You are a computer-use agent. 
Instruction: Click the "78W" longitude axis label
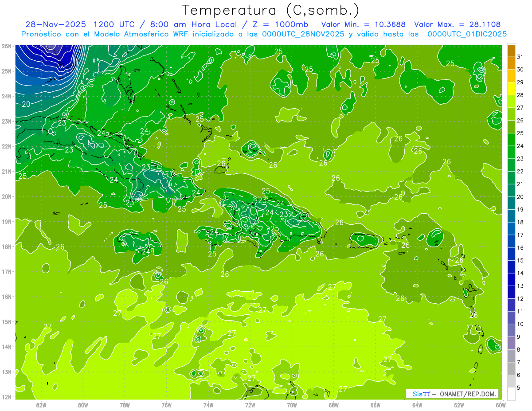[125, 405]
